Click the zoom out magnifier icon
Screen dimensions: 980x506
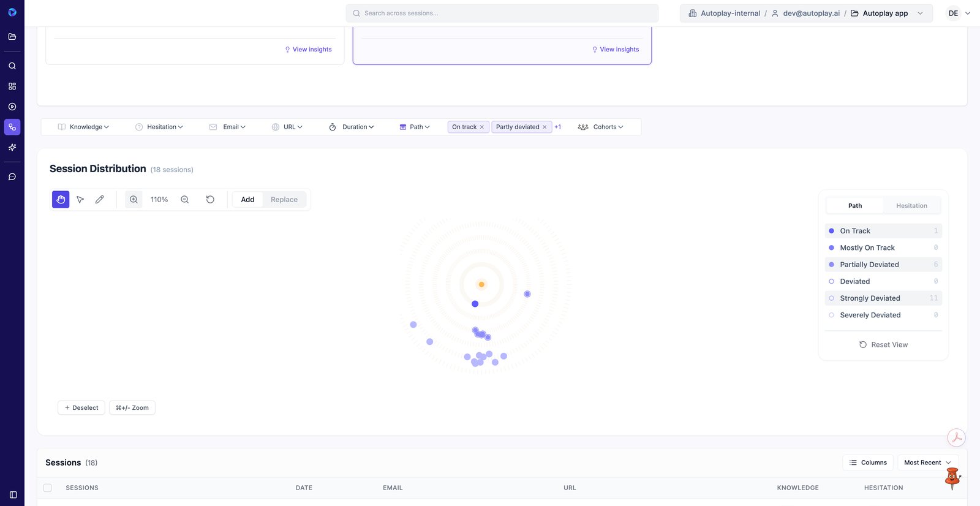click(x=185, y=200)
